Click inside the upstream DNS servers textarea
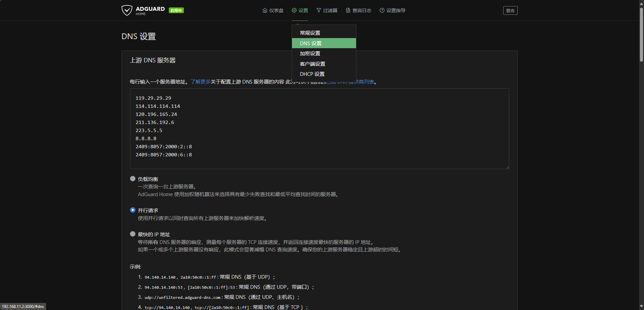This screenshot has height=310, width=644. pyautogui.click(x=319, y=128)
